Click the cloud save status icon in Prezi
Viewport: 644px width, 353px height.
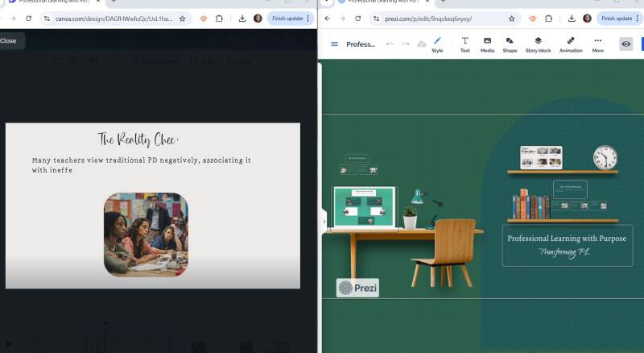coord(421,44)
